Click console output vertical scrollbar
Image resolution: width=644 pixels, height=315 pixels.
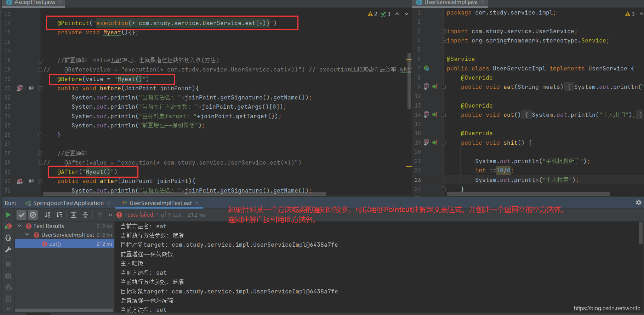[641, 233]
